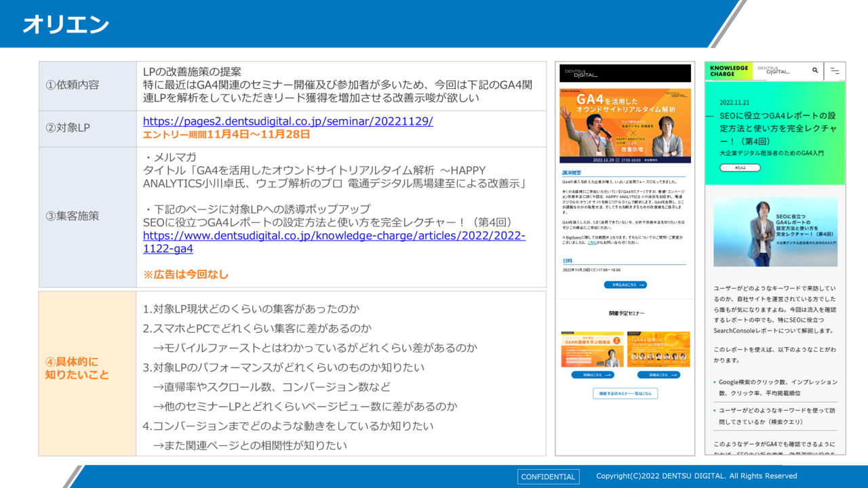Select the オリエン slide title

pyautogui.click(x=66, y=25)
